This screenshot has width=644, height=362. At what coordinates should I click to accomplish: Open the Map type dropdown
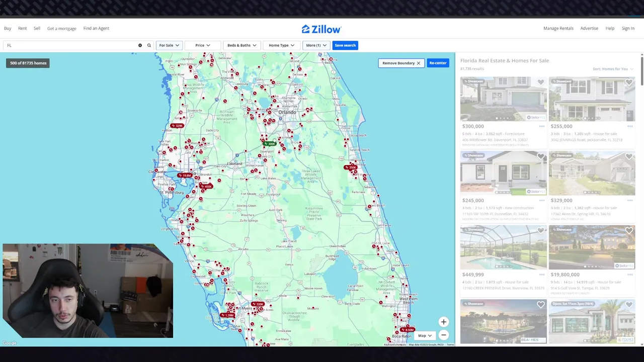pyautogui.click(x=425, y=335)
